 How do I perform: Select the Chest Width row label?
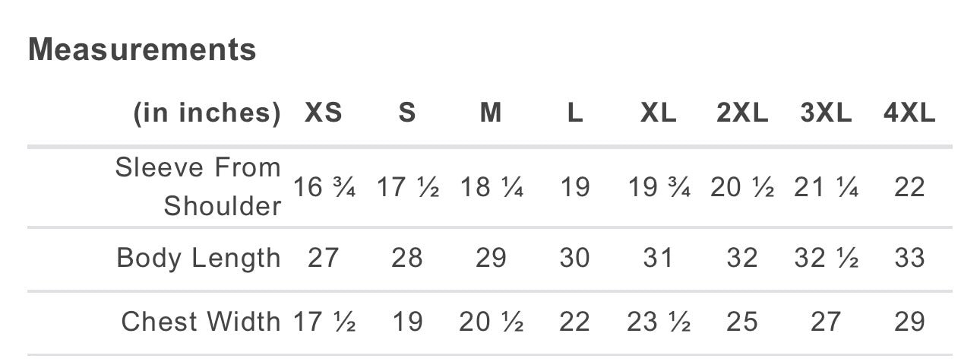(201, 322)
